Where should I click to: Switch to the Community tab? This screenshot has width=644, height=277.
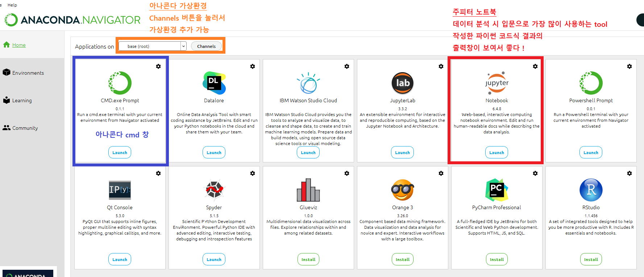25,128
